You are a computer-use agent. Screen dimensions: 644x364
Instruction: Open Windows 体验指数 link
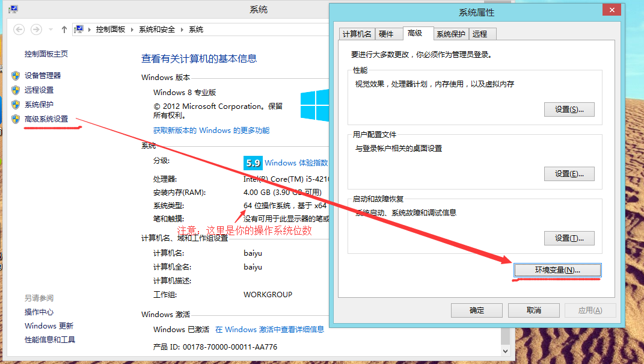296,163
